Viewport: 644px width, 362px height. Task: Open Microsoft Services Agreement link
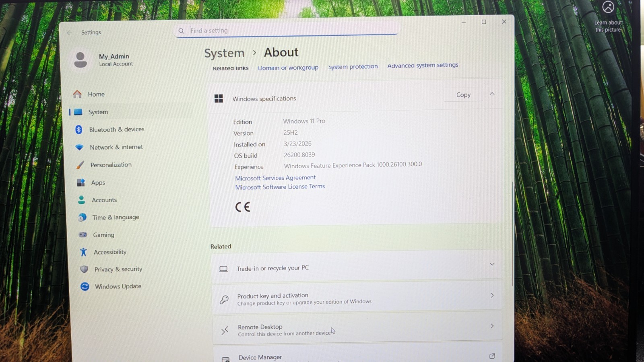(x=275, y=178)
